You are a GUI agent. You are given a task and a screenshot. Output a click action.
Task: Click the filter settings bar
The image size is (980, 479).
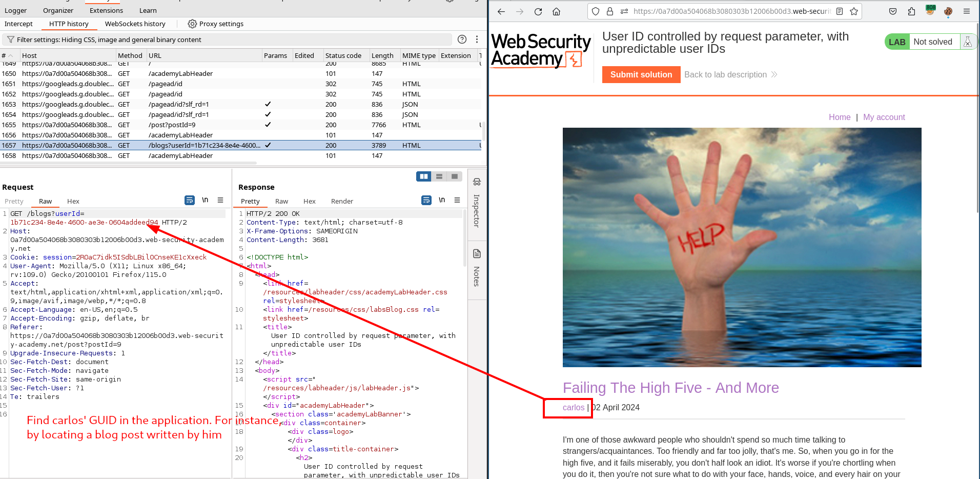[228, 39]
